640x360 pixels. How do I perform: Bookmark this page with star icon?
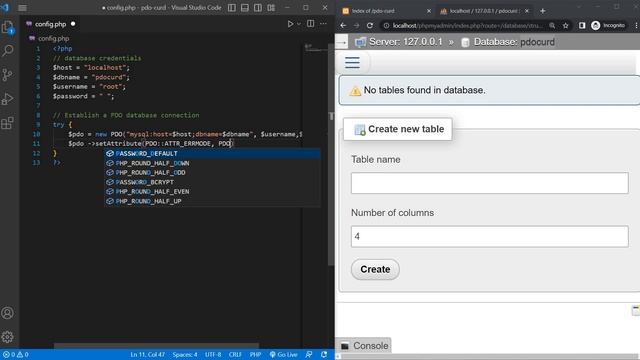[565, 25]
